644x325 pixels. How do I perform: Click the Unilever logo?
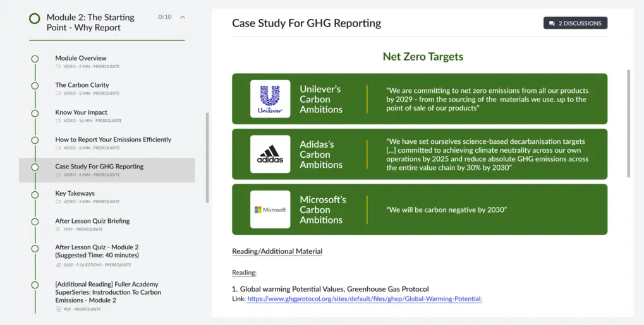[x=270, y=99]
